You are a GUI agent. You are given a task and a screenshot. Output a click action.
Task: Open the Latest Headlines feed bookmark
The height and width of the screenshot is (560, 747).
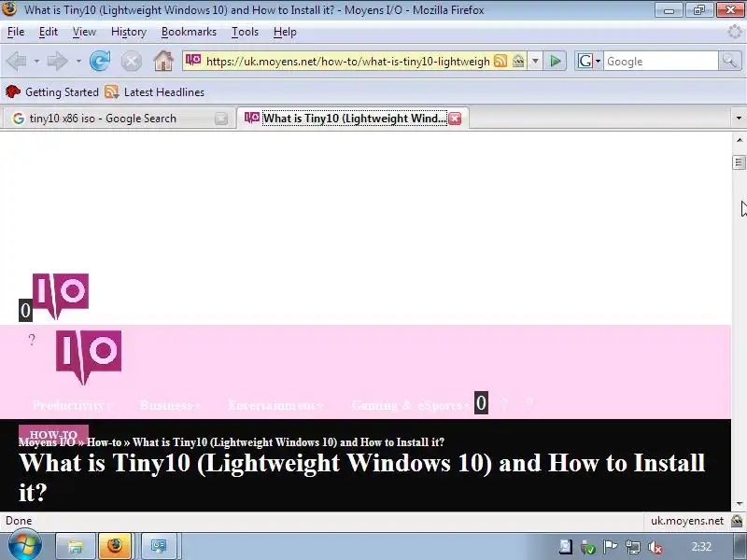tap(155, 91)
